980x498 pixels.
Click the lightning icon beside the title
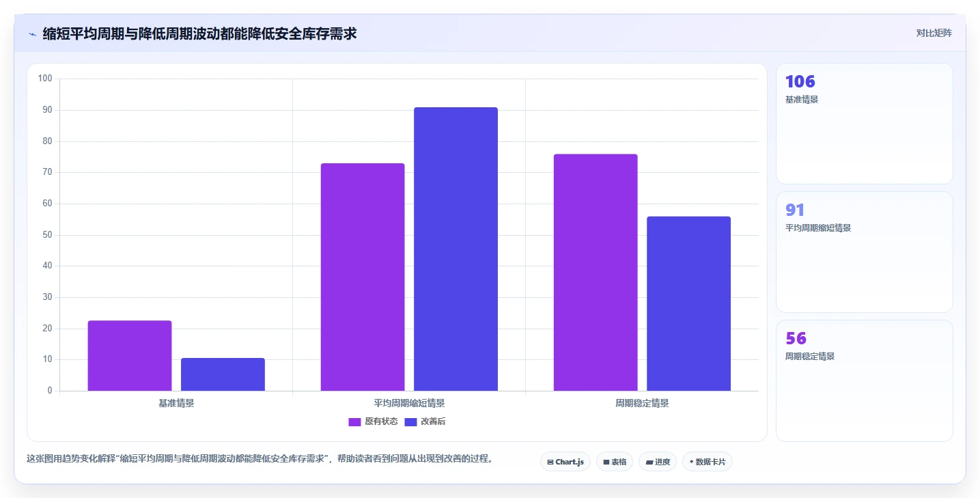pyautogui.click(x=32, y=34)
